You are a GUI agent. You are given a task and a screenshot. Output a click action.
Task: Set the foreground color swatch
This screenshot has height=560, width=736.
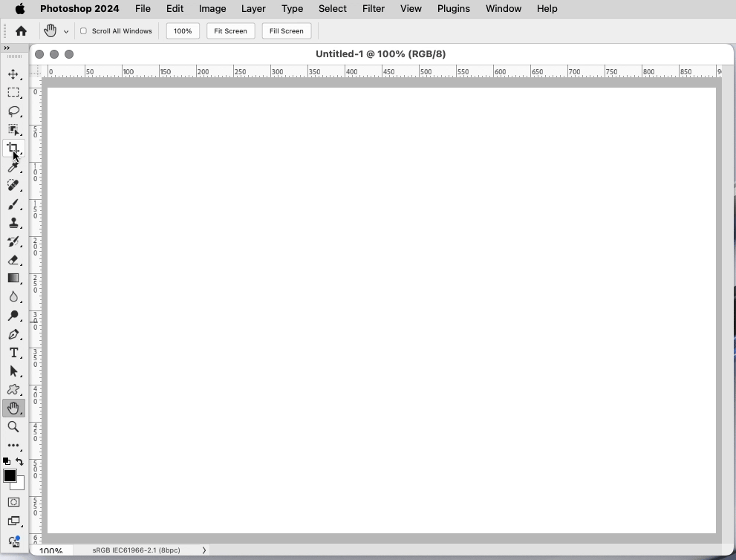(10, 475)
